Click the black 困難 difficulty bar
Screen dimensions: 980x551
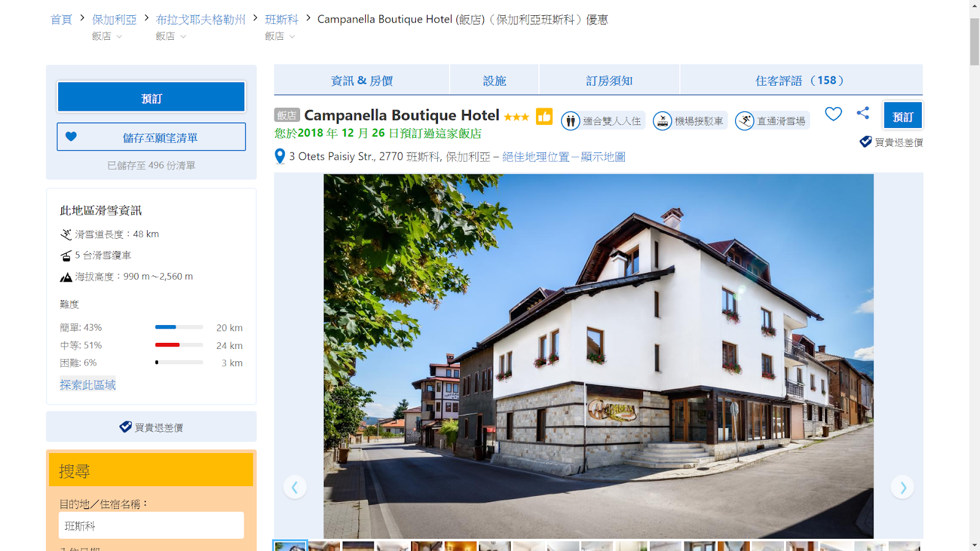click(157, 362)
